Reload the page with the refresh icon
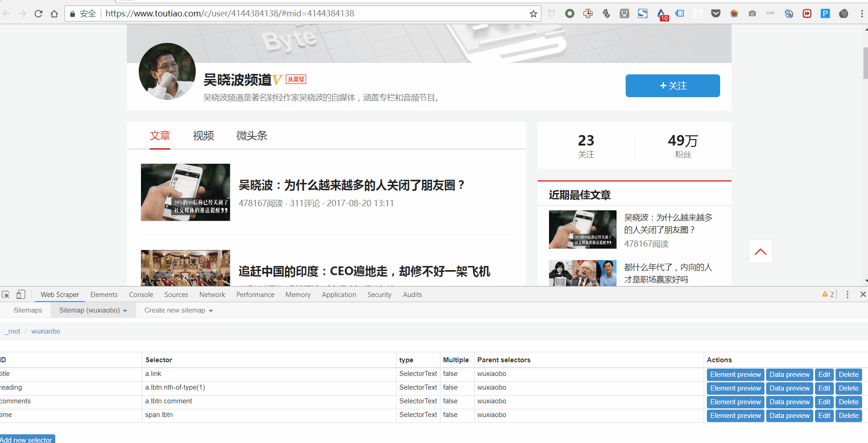Image resolution: width=868 pixels, height=443 pixels. pos(38,14)
